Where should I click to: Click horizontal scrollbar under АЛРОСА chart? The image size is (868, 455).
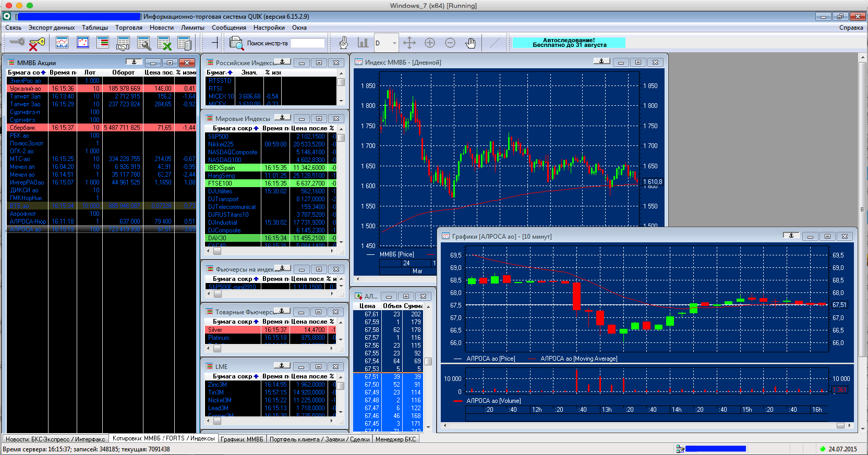(647, 425)
